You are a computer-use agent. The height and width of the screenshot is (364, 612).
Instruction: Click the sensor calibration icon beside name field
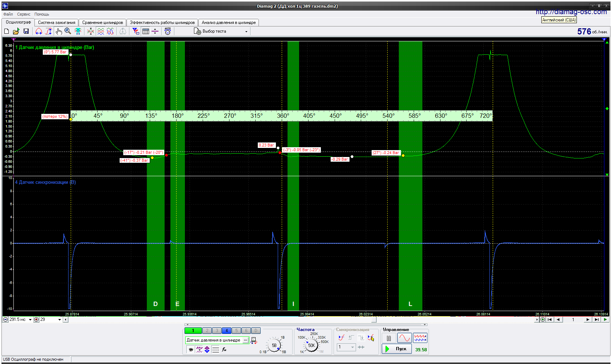[x=254, y=340]
